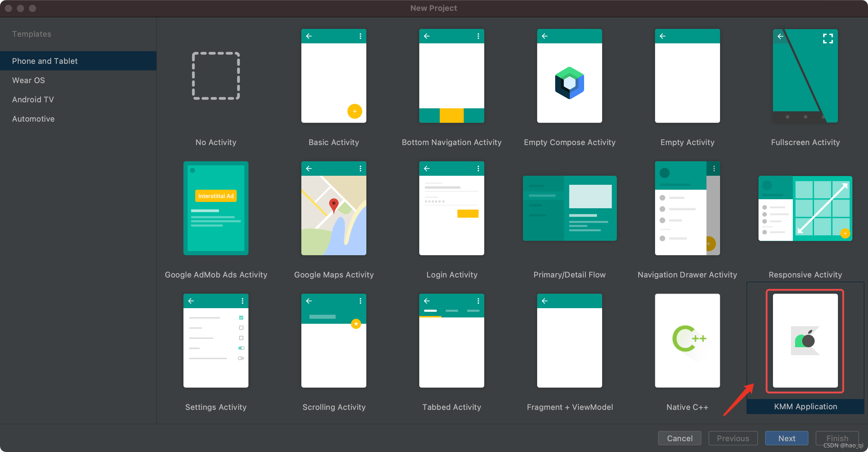
Task: Select the KMM Application template preview
Action: [805, 341]
